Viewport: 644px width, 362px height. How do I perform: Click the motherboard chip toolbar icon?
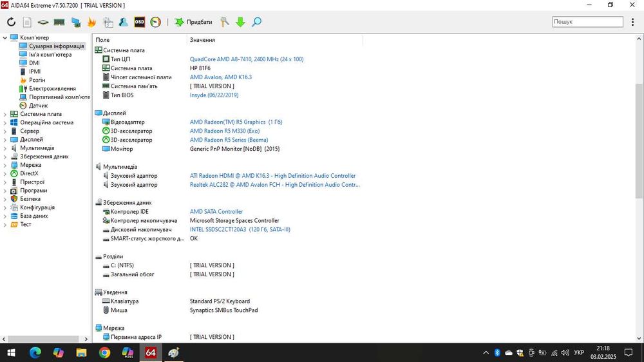pos(43,22)
